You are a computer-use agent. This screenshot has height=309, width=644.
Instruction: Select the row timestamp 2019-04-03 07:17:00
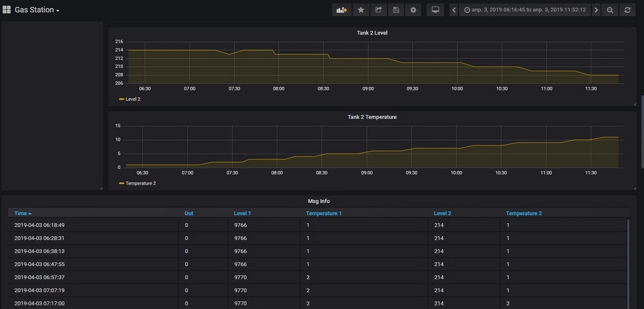[x=39, y=304]
